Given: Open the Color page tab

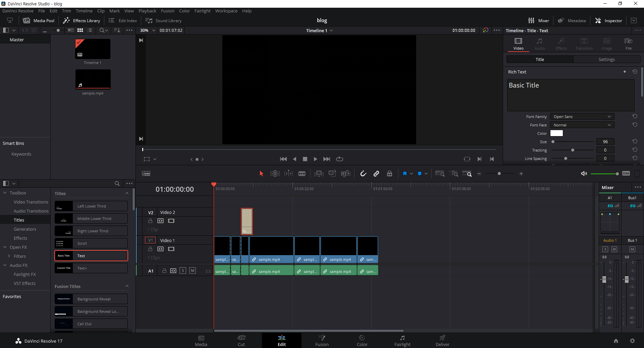Looking at the screenshot, I should click(362, 340).
